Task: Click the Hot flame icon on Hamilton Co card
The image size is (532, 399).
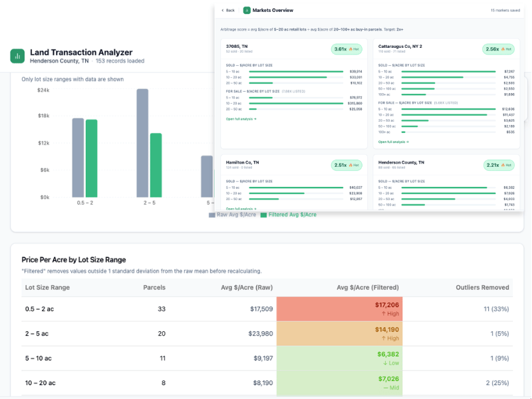Action: tap(350, 165)
